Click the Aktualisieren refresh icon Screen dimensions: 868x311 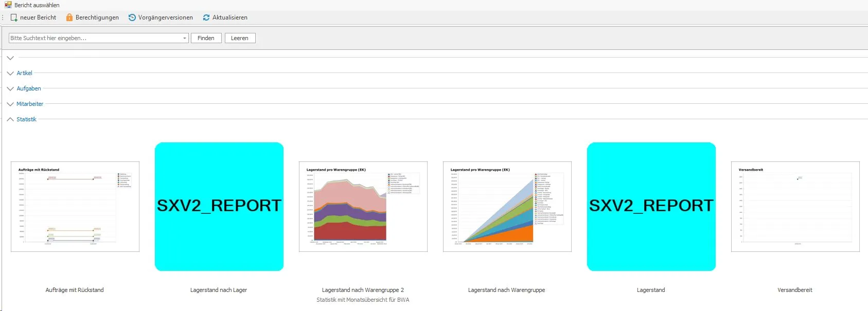(206, 17)
